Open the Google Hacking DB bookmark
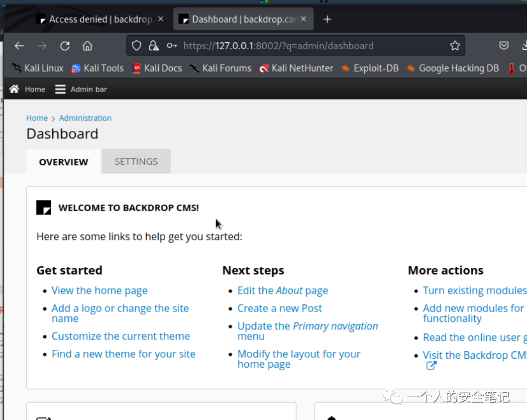The height and width of the screenshot is (420, 527). (453, 68)
